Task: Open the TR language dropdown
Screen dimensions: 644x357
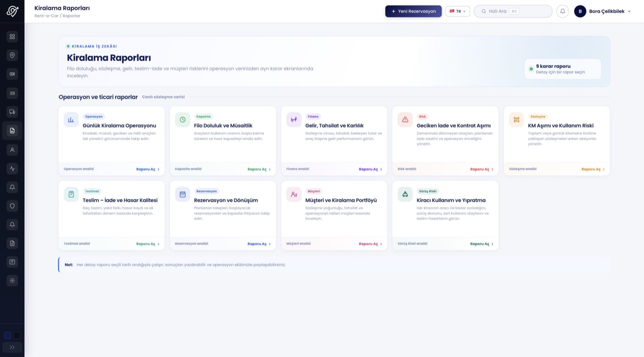Action: 458,11
